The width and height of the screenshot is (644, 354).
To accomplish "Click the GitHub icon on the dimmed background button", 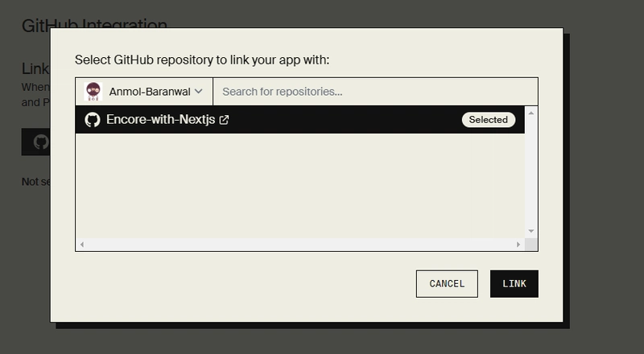I will pos(41,142).
